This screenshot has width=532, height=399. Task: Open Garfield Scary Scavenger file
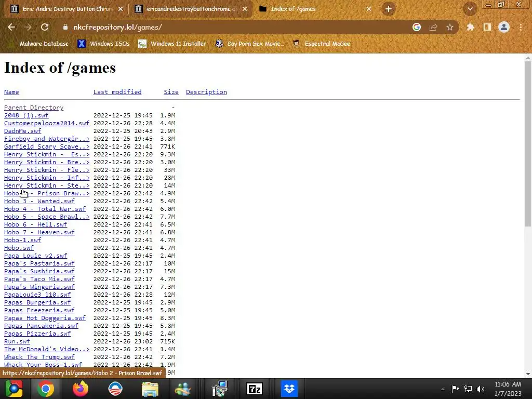[x=47, y=147]
